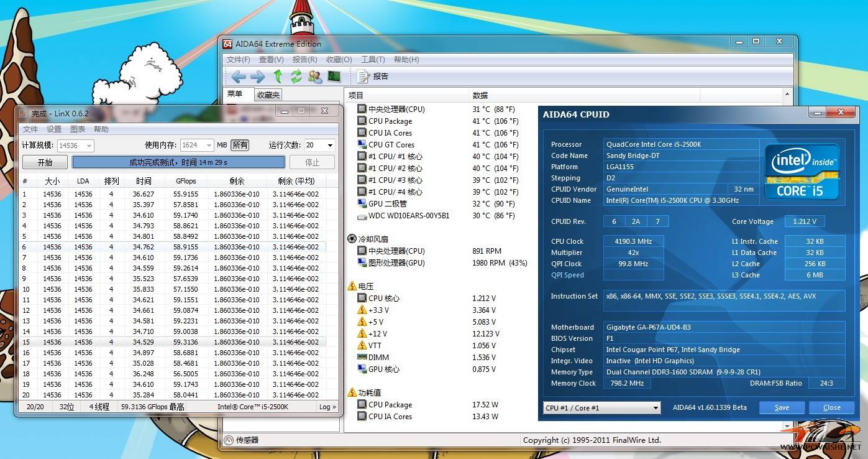Open the users icon in AIDA64 toolbar
Viewport: 868px width, 459px height.
tap(315, 76)
